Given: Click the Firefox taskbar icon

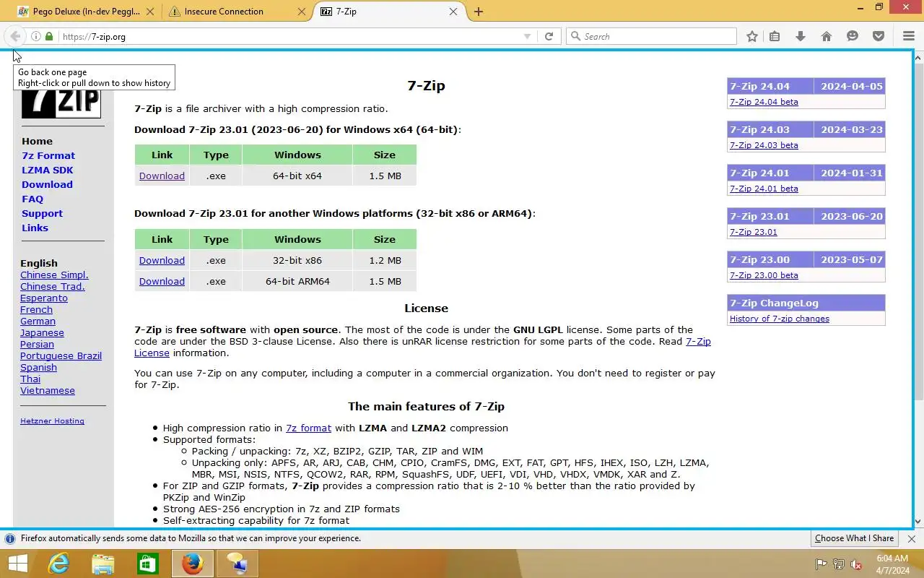Looking at the screenshot, I should [x=192, y=564].
